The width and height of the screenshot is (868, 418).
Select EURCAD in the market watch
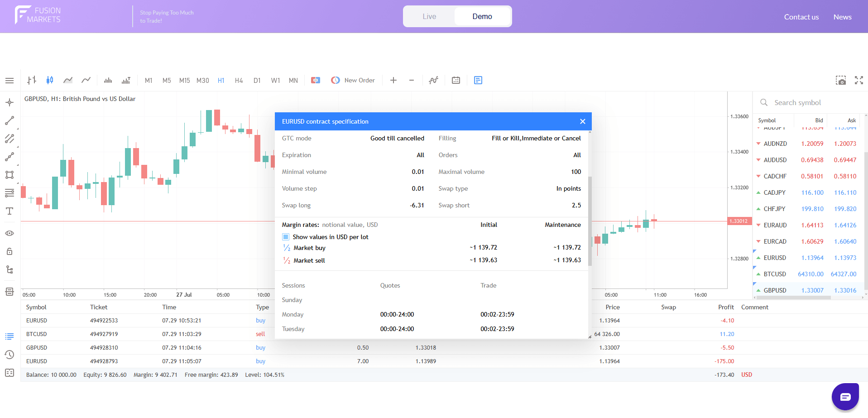point(808,241)
